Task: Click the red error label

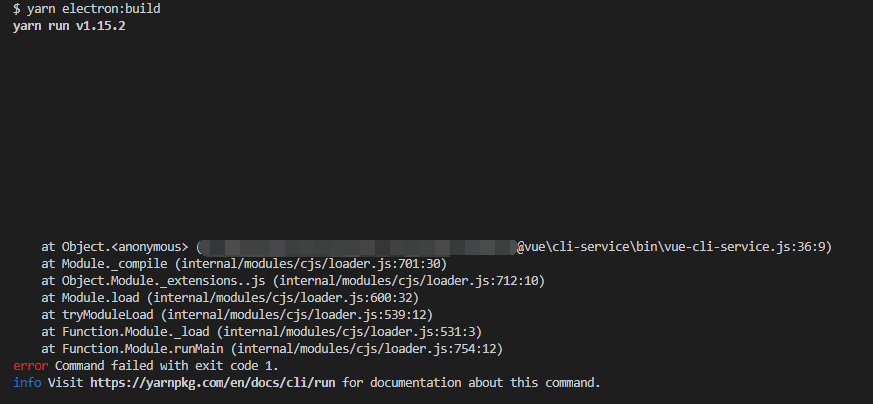Action: pos(30,366)
